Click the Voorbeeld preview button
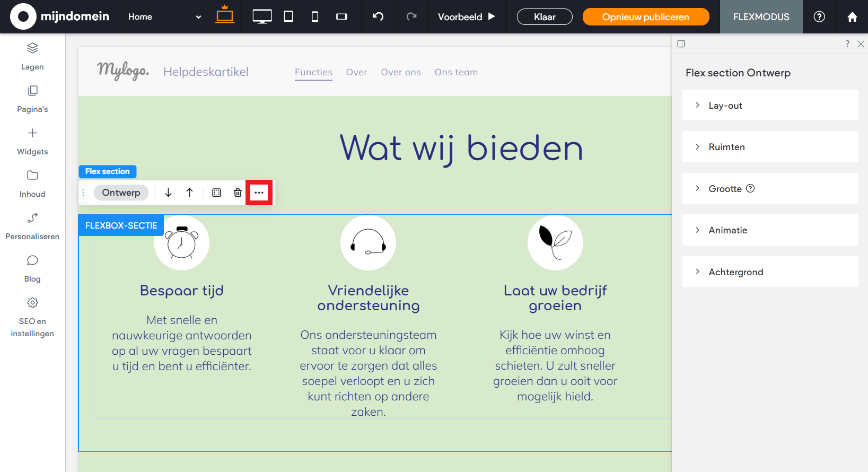Screen dimensions: 868x472 (x=467, y=16)
